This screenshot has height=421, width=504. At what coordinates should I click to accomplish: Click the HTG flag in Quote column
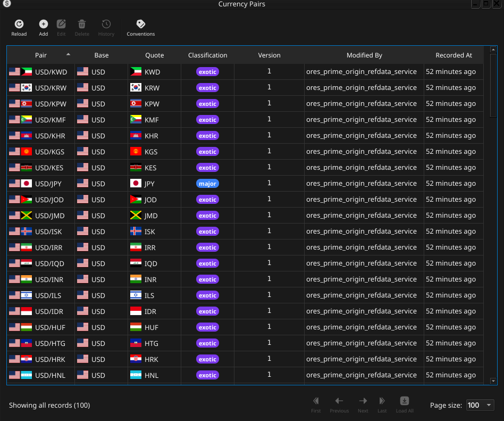tap(136, 343)
